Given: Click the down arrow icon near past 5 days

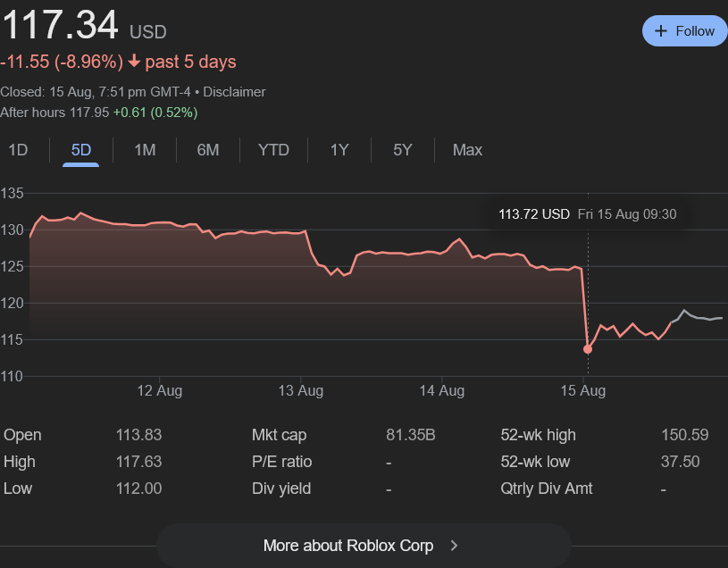Looking at the screenshot, I should (134, 61).
